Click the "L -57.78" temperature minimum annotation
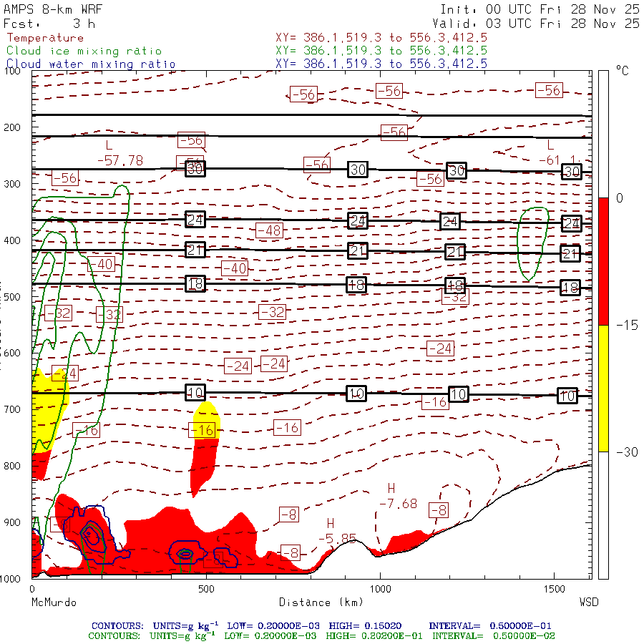 tap(120, 153)
